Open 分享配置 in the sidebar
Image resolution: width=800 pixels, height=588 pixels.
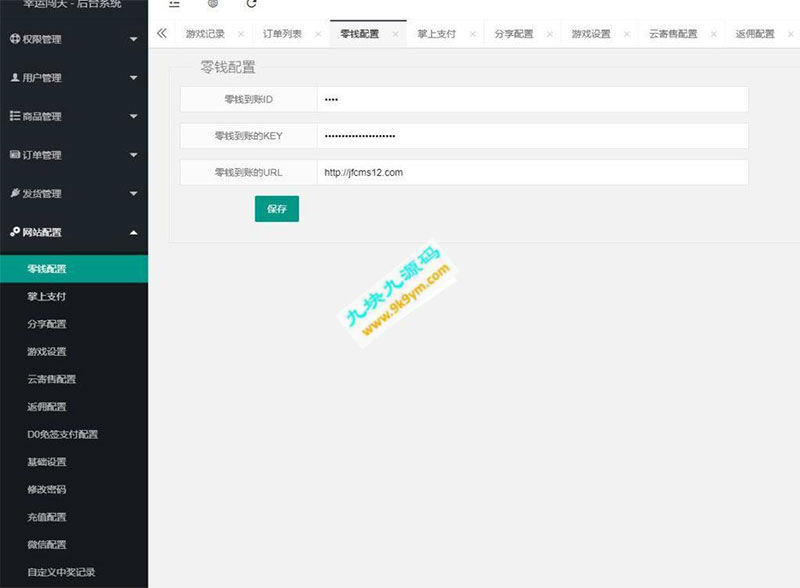click(x=74, y=324)
